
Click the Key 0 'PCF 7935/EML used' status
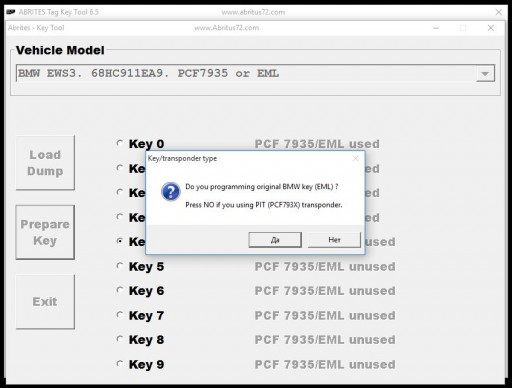tap(317, 144)
